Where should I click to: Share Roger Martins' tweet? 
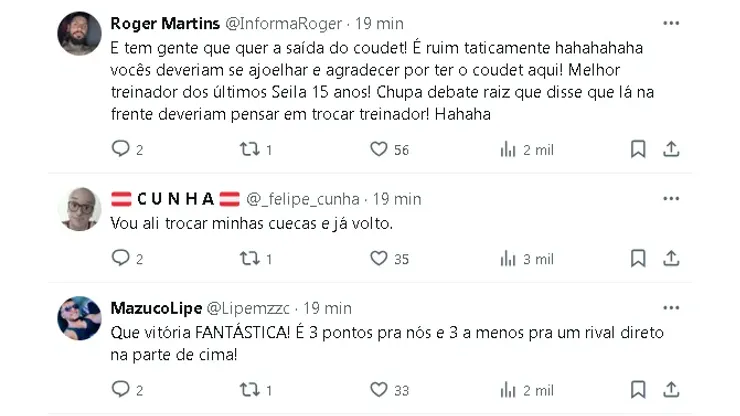tap(672, 149)
